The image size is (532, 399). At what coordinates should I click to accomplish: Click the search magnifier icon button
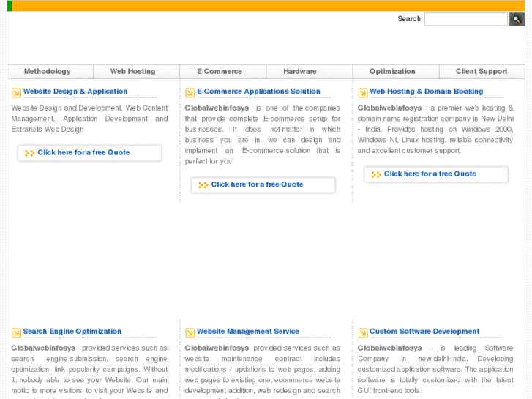click(517, 19)
